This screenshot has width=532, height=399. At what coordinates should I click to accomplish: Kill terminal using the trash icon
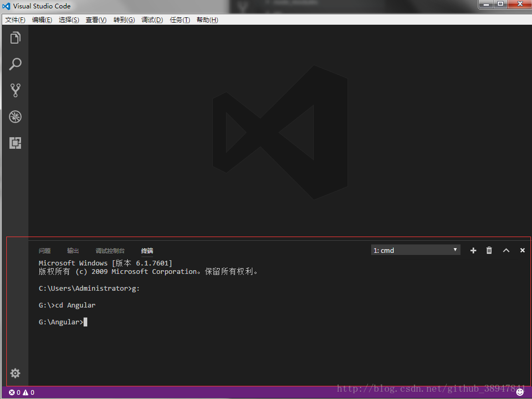coord(489,250)
